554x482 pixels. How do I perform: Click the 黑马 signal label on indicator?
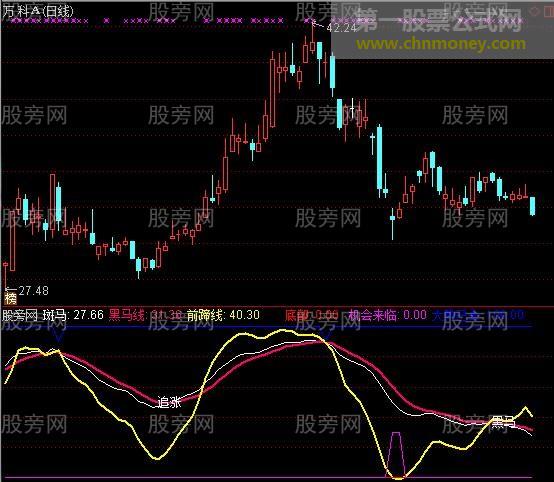coord(503,421)
